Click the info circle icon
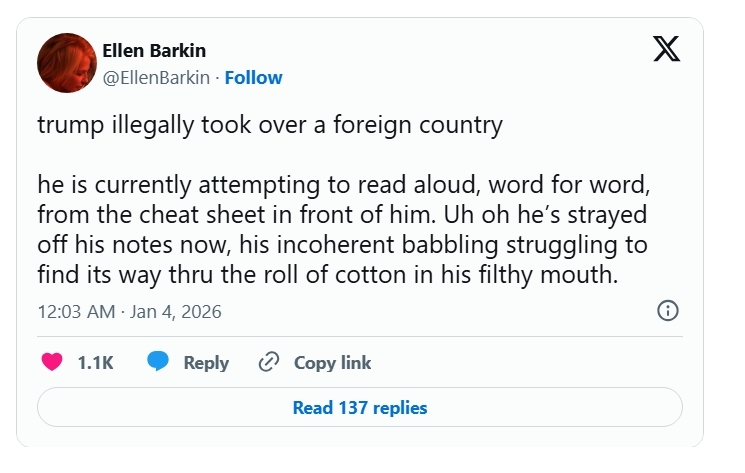This screenshot has height=473, width=745. coord(668,311)
